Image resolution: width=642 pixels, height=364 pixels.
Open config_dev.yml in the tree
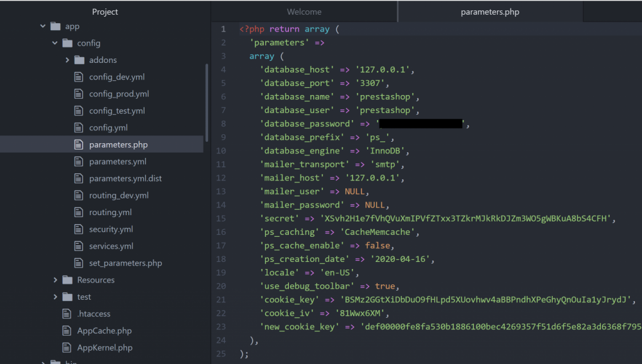click(117, 77)
